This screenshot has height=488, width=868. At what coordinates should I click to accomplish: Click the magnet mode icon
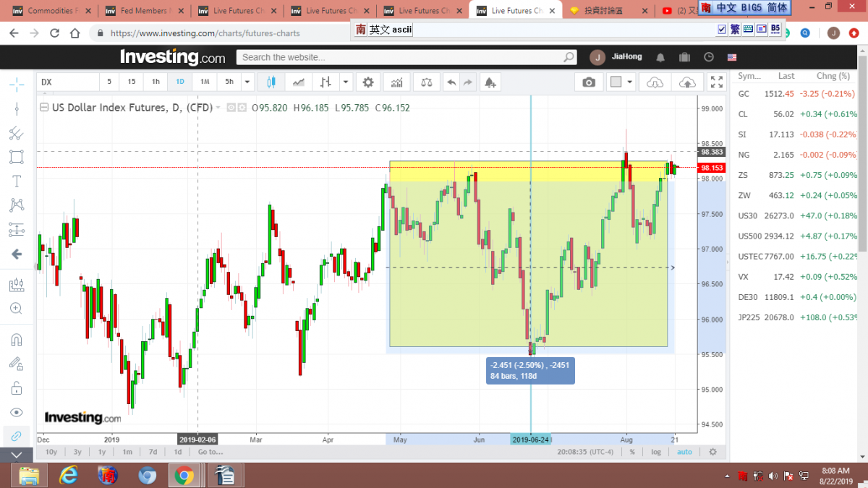tap(17, 339)
